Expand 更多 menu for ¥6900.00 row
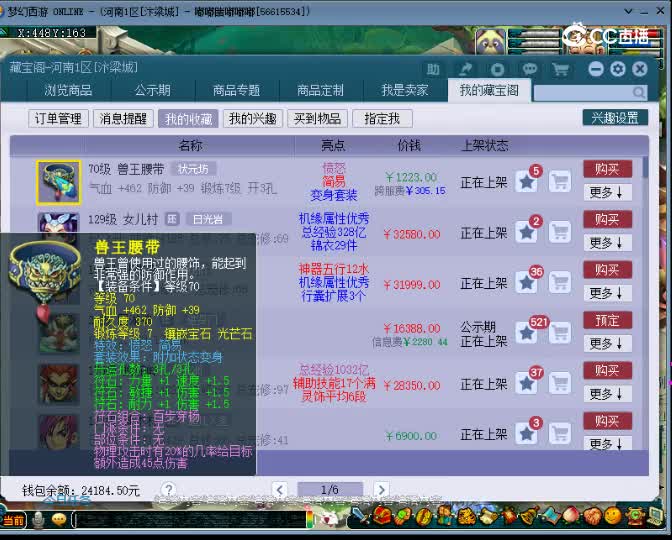 pyautogui.click(x=607, y=443)
